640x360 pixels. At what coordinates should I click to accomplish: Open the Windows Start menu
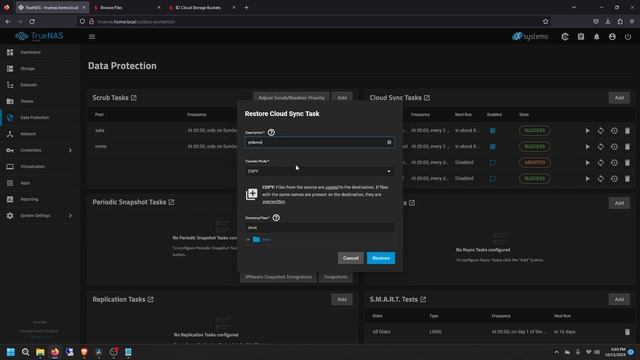pos(11,352)
